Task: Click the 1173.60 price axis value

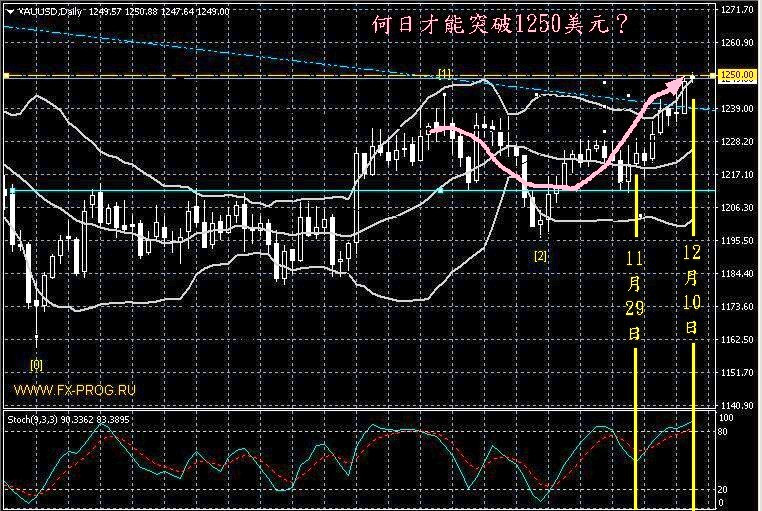Action: pyautogui.click(x=737, y=307)
